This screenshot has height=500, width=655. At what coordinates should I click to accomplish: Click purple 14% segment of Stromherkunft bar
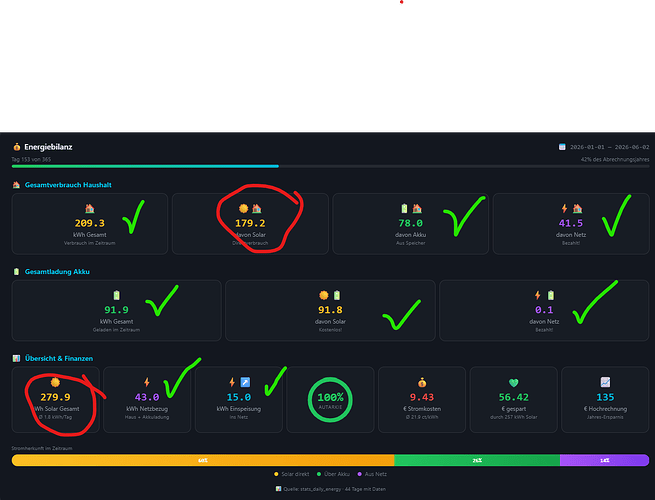pos(604,460)
